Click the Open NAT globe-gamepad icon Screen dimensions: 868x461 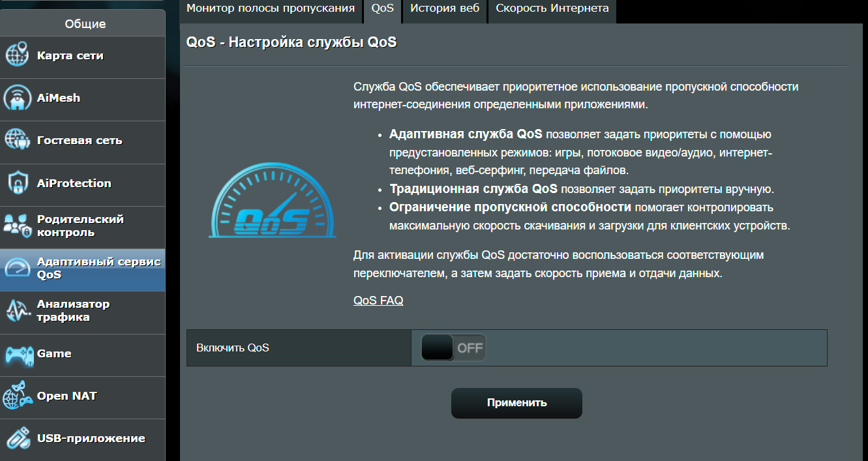(x=17, y=396)
